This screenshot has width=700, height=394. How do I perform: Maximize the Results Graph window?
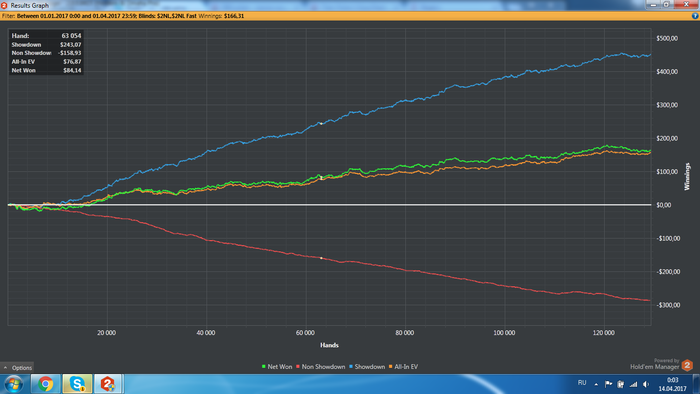[x=667, y=4]
